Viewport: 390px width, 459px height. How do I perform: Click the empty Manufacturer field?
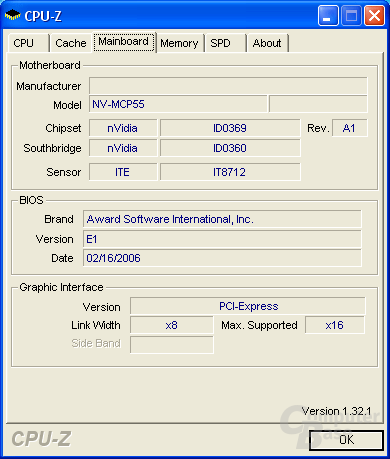[x=228, y=86]
